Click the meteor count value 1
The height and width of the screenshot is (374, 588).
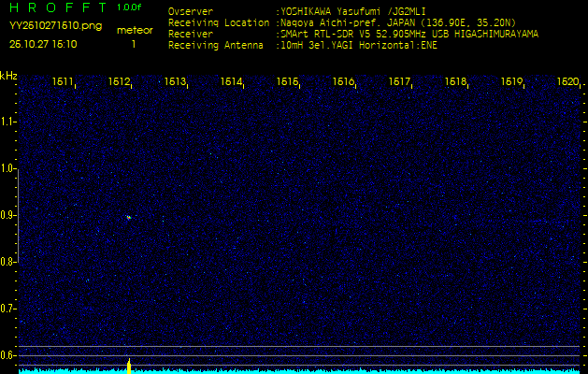(133, 44)
